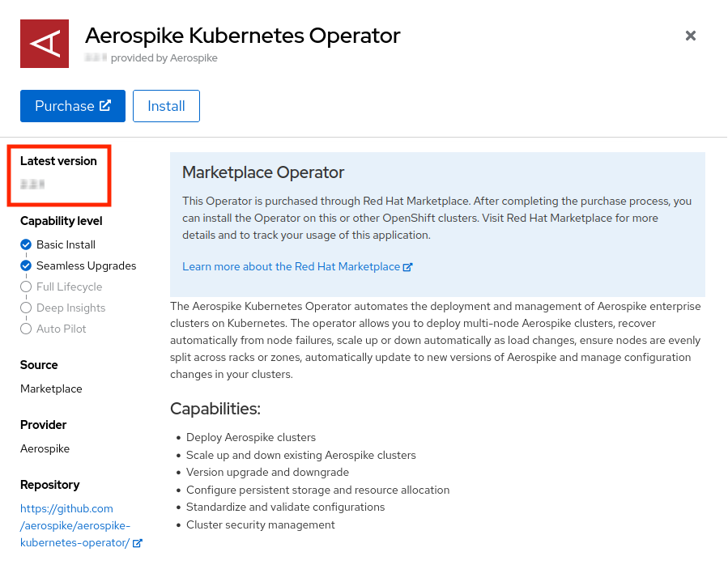Viewport: 728px width, 569px height.
Task: Click the Latest version heading
Action: [58, 161]
